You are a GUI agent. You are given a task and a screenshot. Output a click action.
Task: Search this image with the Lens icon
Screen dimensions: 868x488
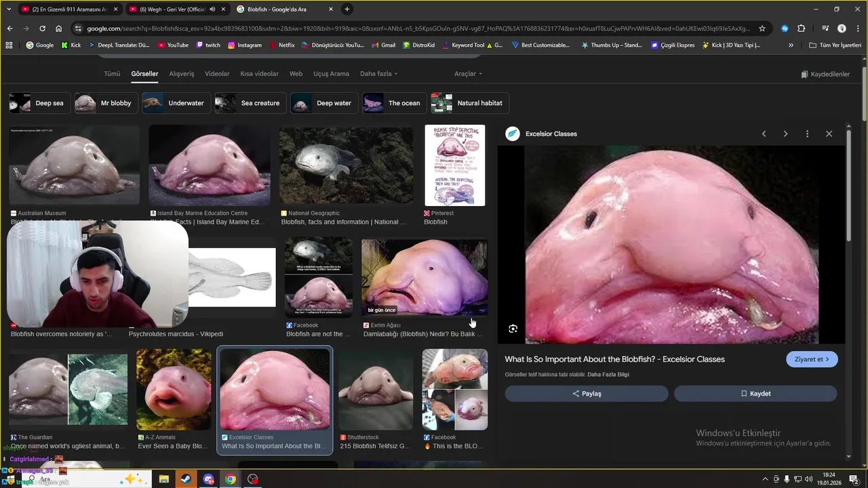pos(513,329)
